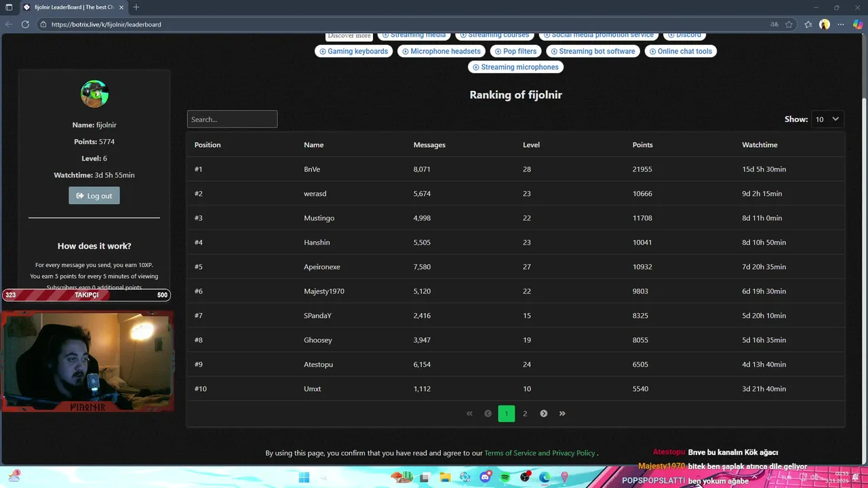Open the browser profile avatar
This screenshot has width=868, height=488.
click(825, 24)
